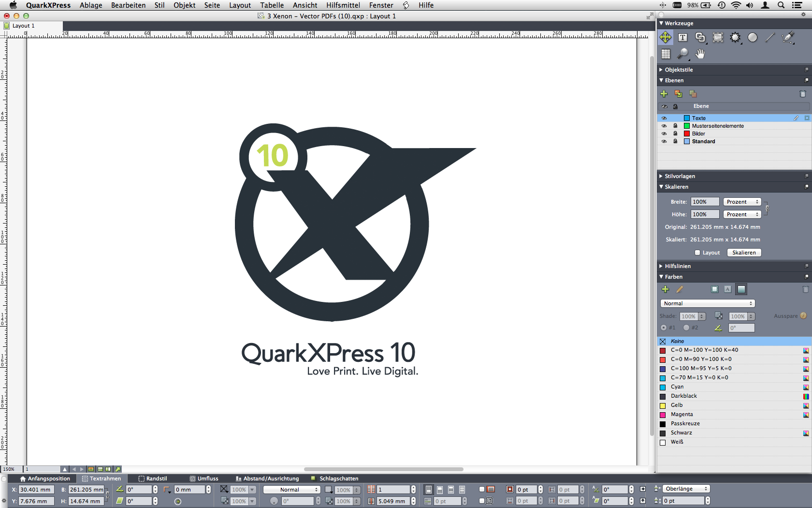
Task: Select the Table tool
Action: (666, 54)
